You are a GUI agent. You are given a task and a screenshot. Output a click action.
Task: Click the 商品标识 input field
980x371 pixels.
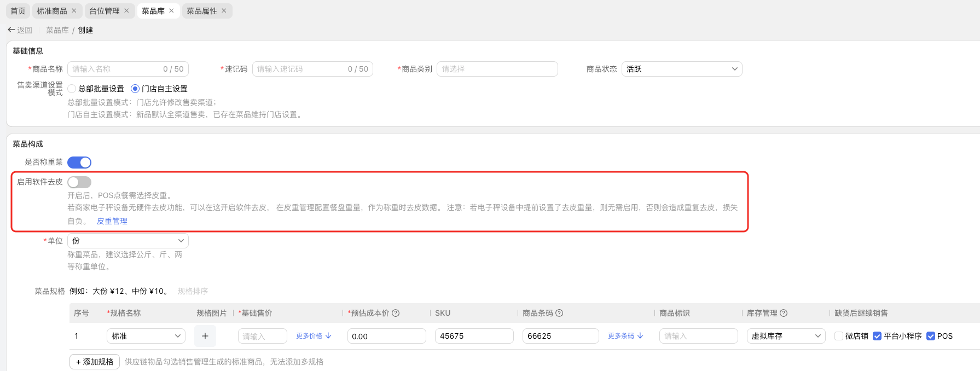coord(699,336)
